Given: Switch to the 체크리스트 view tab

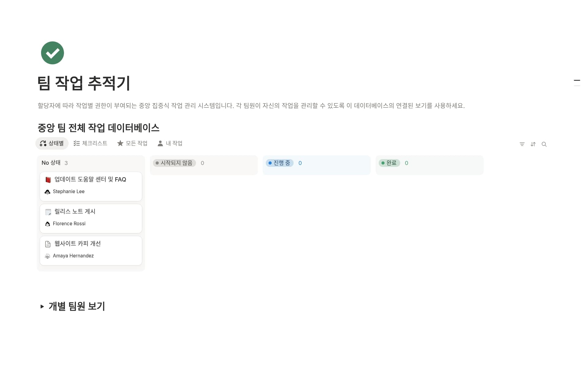Looking at the screenshot, I should (x=90, y=143).
